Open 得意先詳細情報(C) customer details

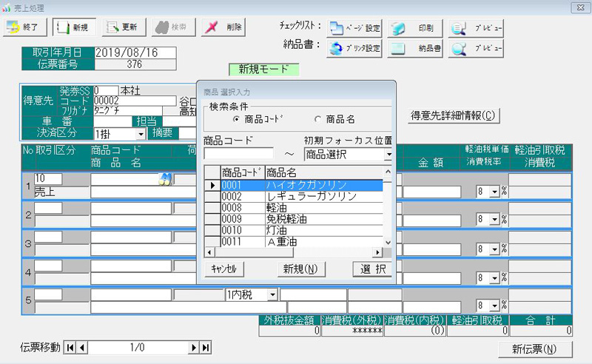click(x=454, y=115)
